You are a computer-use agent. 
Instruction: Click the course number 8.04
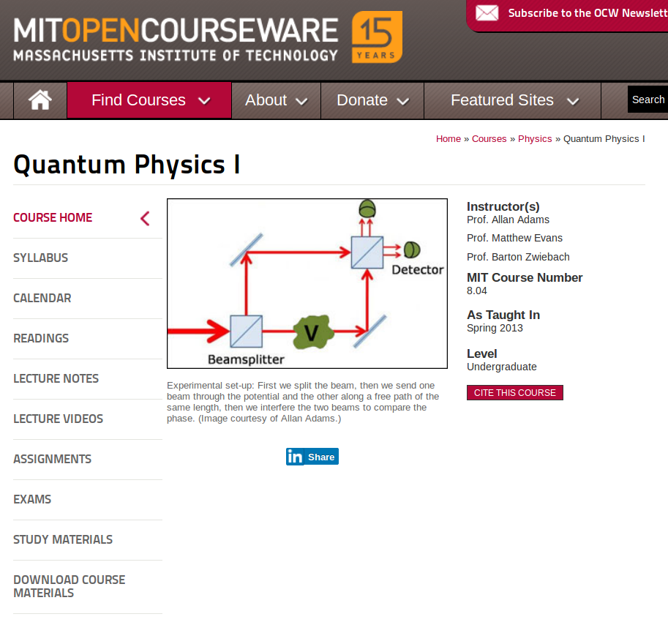(x=477, y=291)
